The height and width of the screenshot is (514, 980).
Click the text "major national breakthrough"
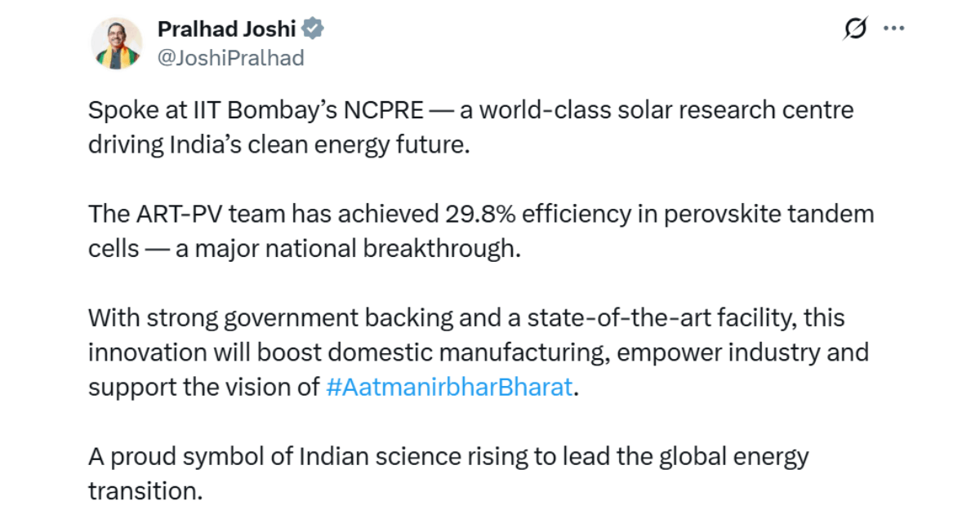coord(347,248)
